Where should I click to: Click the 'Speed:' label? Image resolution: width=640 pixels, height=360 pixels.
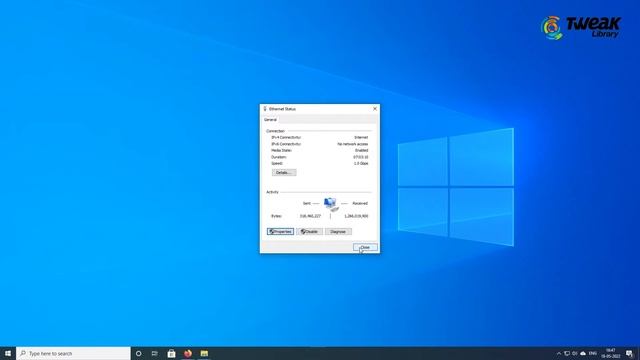[x=277, y=163]
